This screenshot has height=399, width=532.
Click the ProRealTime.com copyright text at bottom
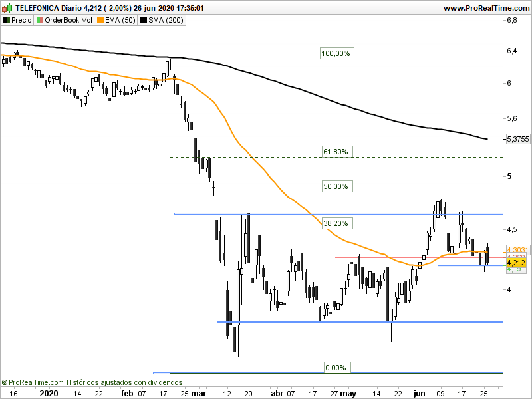33,382
